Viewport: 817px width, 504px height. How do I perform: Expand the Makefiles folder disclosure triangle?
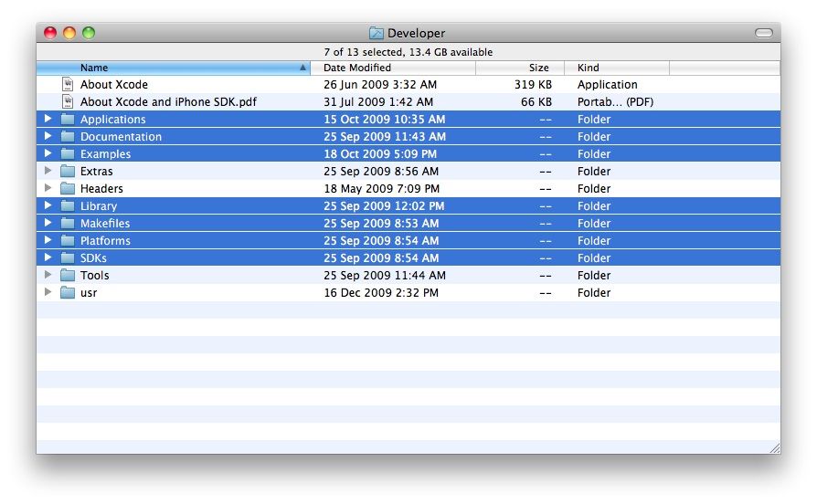coord(48,223)
